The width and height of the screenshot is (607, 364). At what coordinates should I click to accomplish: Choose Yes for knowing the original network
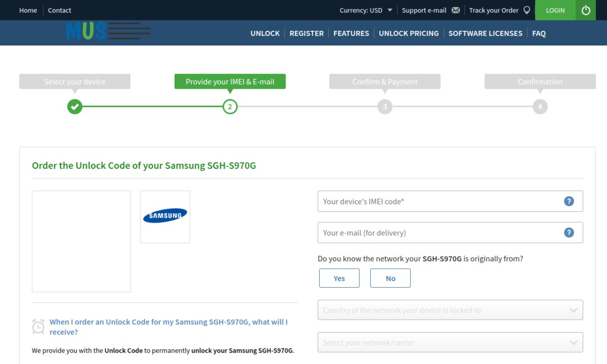coord(340,278)
